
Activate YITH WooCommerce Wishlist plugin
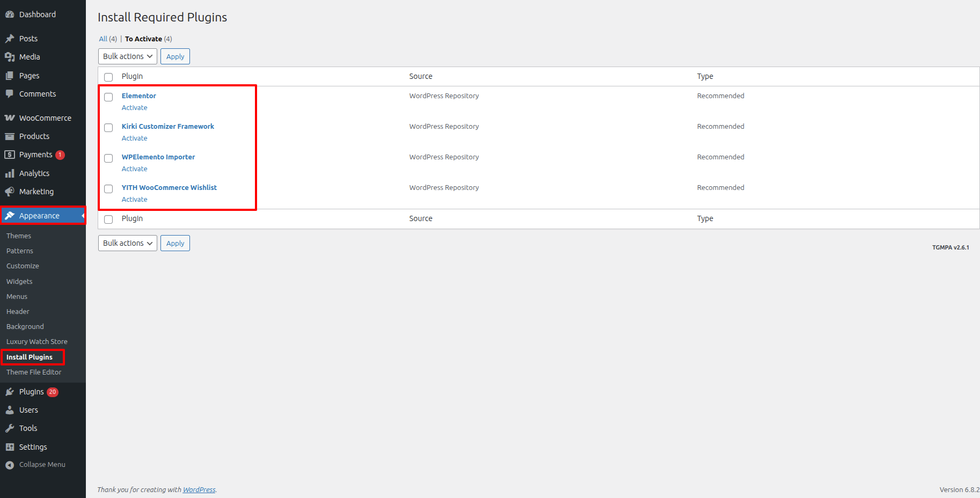(x=134, y=200)
